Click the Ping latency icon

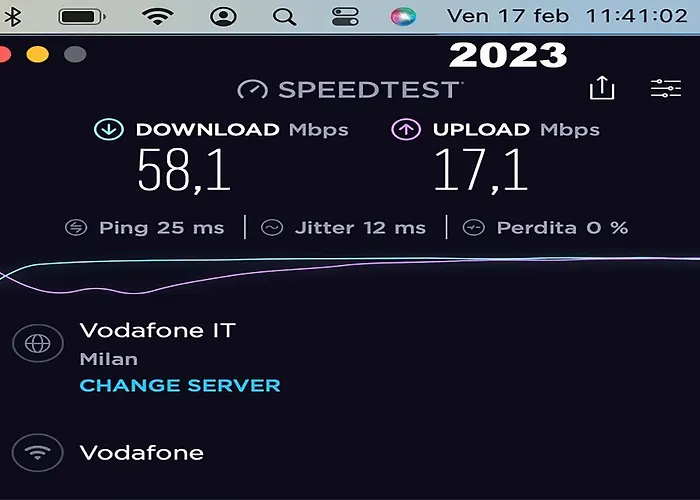[76, 228]
